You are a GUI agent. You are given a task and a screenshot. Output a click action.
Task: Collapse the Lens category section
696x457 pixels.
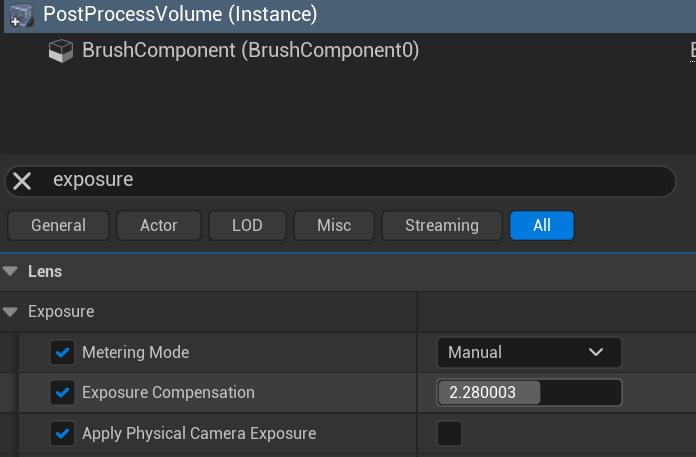point(10,272)
